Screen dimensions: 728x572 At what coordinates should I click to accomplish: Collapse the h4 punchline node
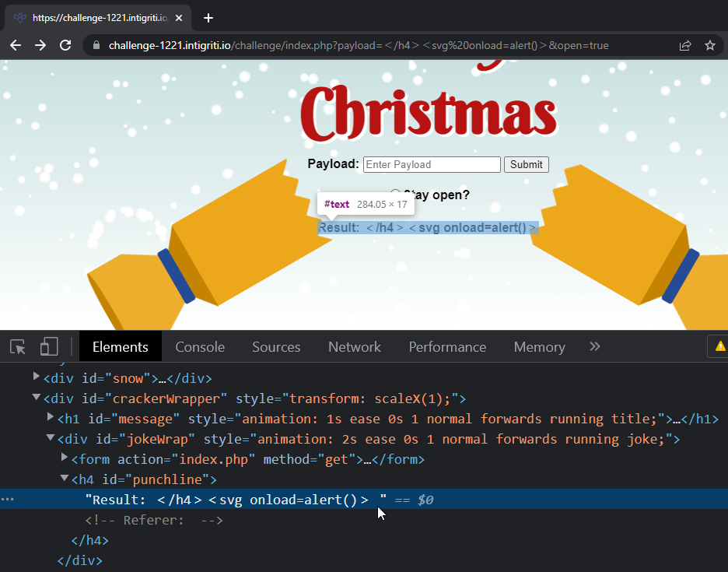coord(65,479)
